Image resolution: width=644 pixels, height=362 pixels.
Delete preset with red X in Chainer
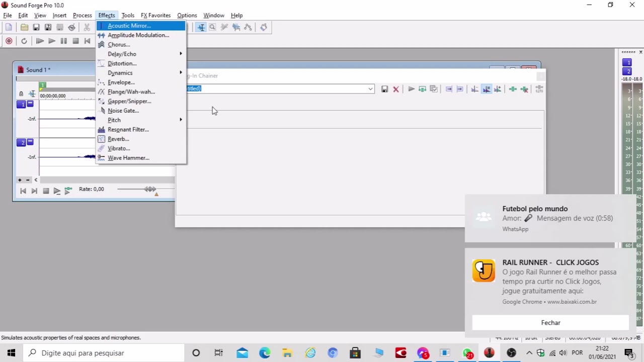(396, 89)
